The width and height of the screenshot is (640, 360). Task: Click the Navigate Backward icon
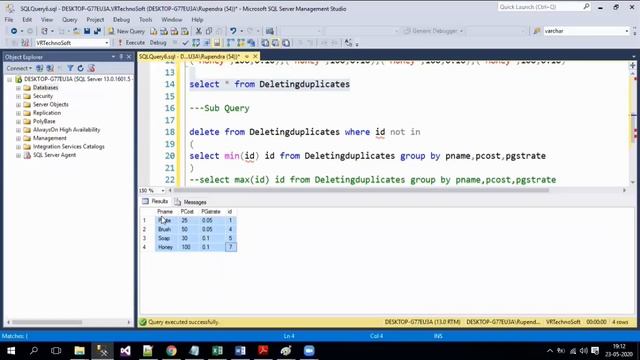tap(13, 31)
